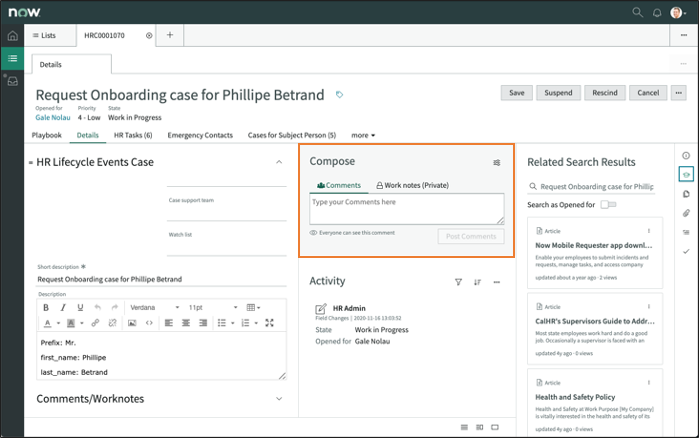The image size is (699, 438).
Task: Center align text in Description
Action: point(186,323)
